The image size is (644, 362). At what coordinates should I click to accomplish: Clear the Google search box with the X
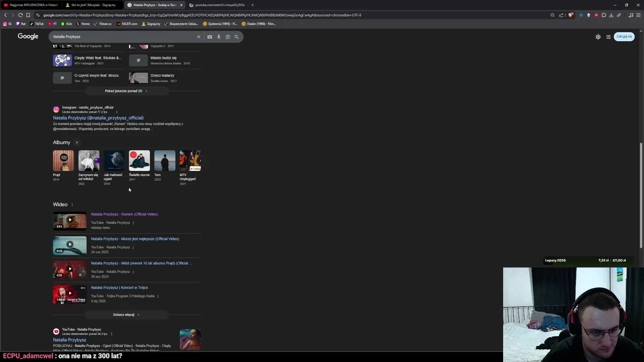[198, 37]
